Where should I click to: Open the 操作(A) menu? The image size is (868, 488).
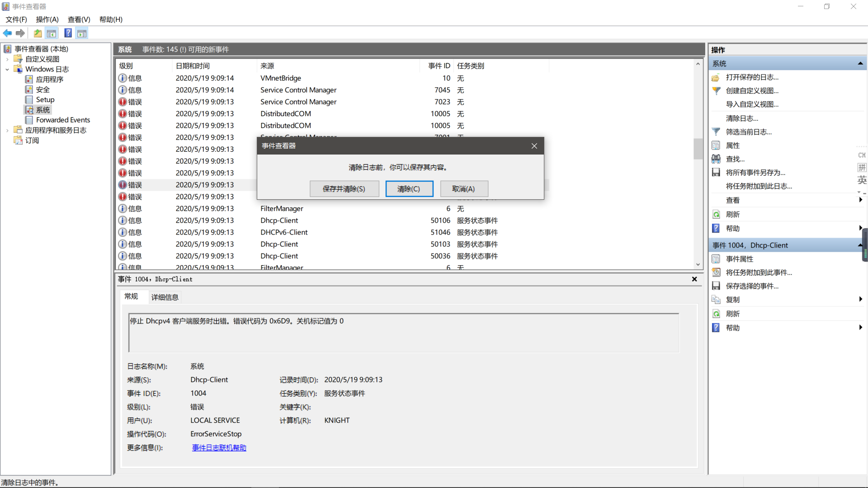pyautogui.click(x=47, y=19)
